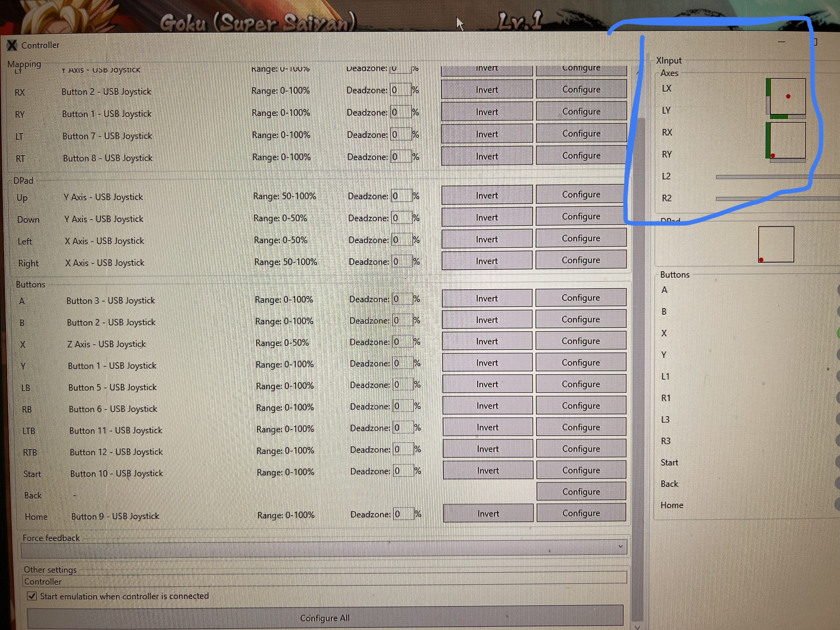This screenshot has height=630, width=840.
Task: Invert the LB button mapping
Action: point(487,384)
